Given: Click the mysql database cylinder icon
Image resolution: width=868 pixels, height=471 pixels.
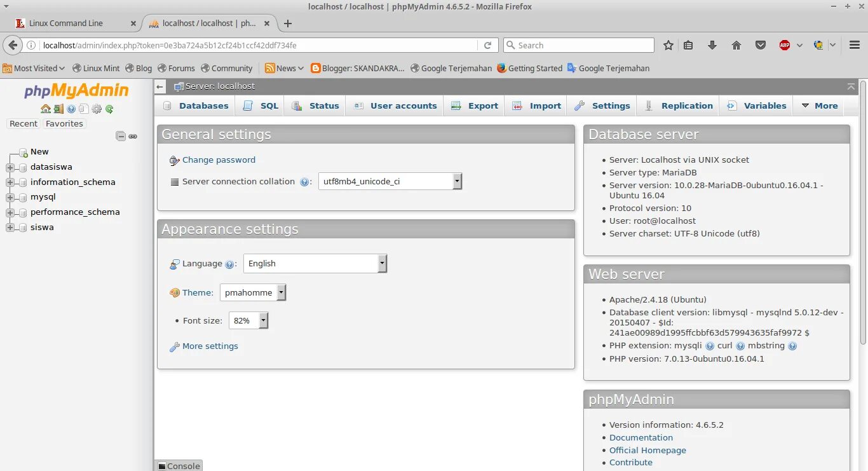Looking at the screenshot, I should tap(23, 197).
